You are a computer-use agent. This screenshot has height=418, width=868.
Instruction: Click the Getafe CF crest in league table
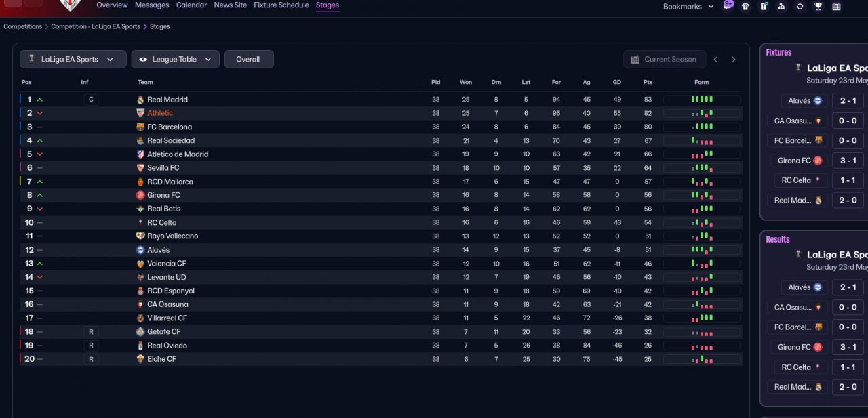click(x=140, y=331)
